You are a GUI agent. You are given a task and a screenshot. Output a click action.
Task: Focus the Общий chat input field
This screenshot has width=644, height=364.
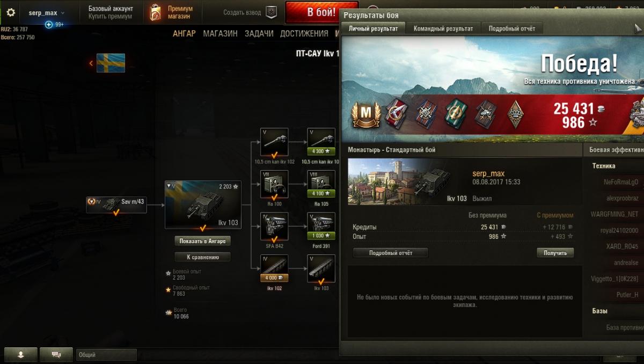click(106, 355)
